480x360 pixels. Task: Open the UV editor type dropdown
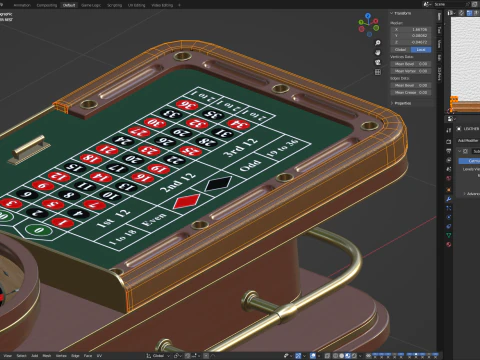pyautogui.click(x=451, y=13)
